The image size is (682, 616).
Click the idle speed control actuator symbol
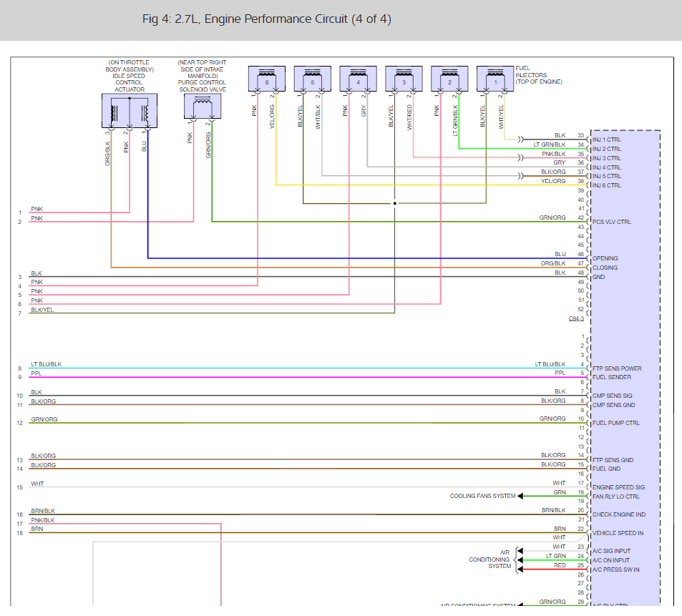[x=130, y=110]
